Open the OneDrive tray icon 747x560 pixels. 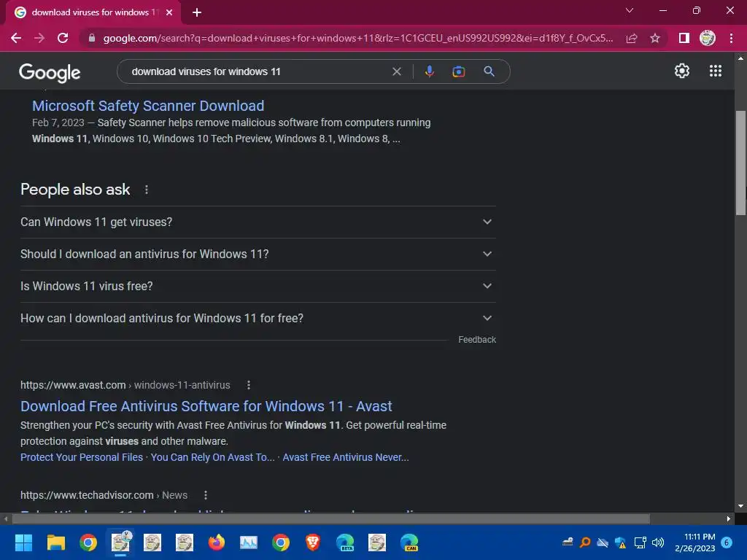(x=603, y=542)
